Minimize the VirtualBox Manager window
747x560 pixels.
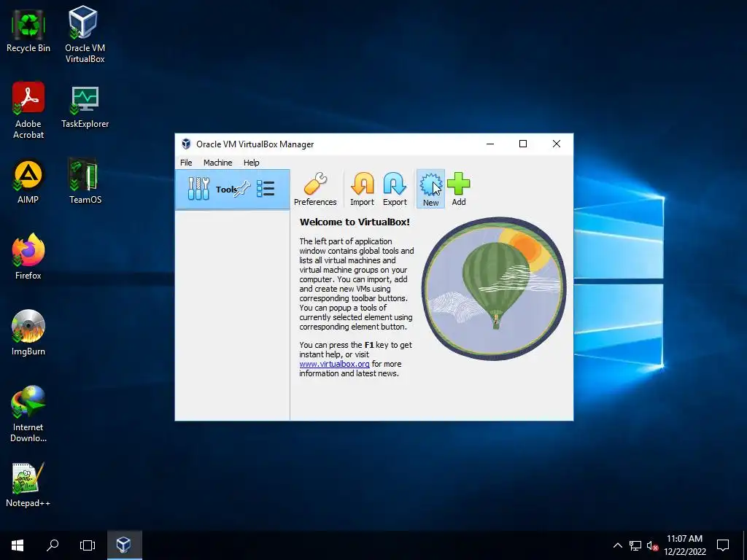click(489, 144)
